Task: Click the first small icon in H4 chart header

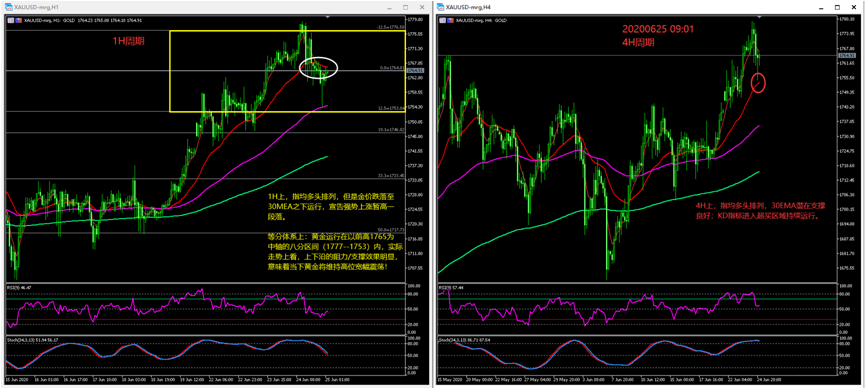Action: click(442, 20)
